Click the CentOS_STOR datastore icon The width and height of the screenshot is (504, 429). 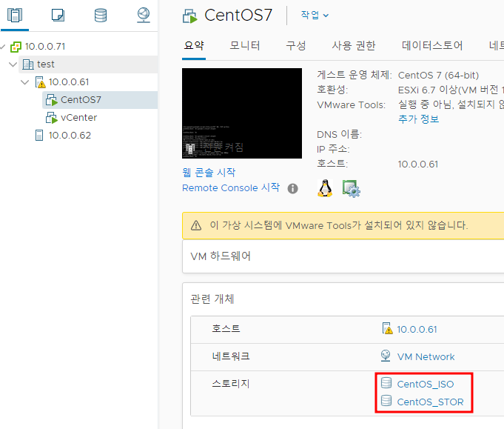[x=386, y=401]
